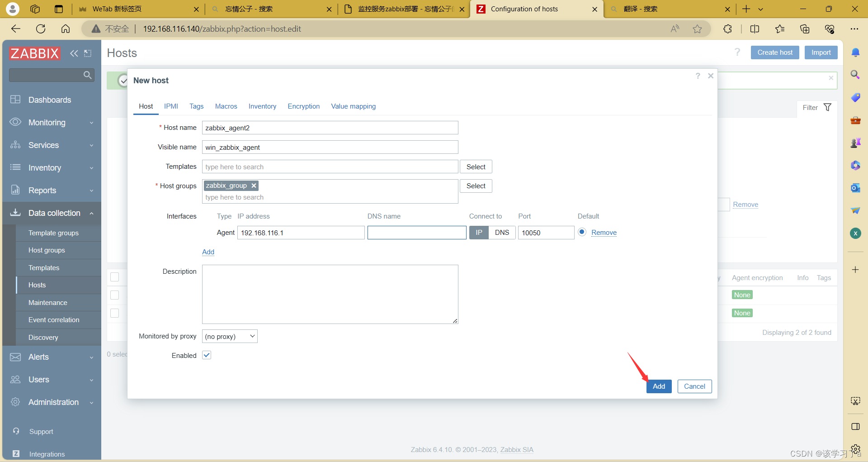868x462 pixels.
Task: Go back with browser back arrow
Action: (16, 29)
